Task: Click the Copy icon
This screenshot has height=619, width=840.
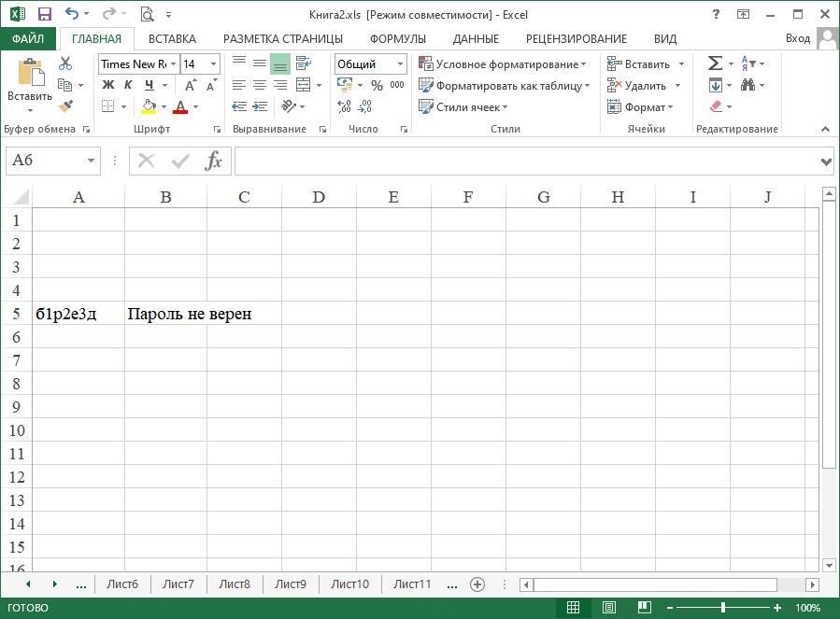Action: (64, 85)
